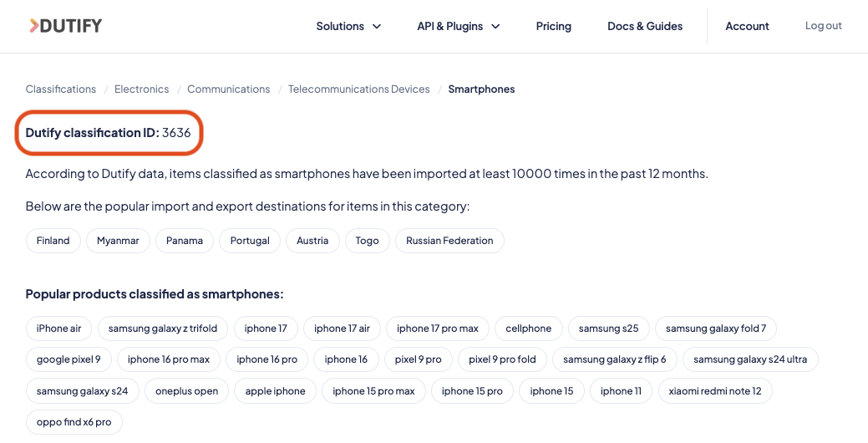This screenshot has height=443, width=868.
Task: Click Log out
Action: [824, 25]
